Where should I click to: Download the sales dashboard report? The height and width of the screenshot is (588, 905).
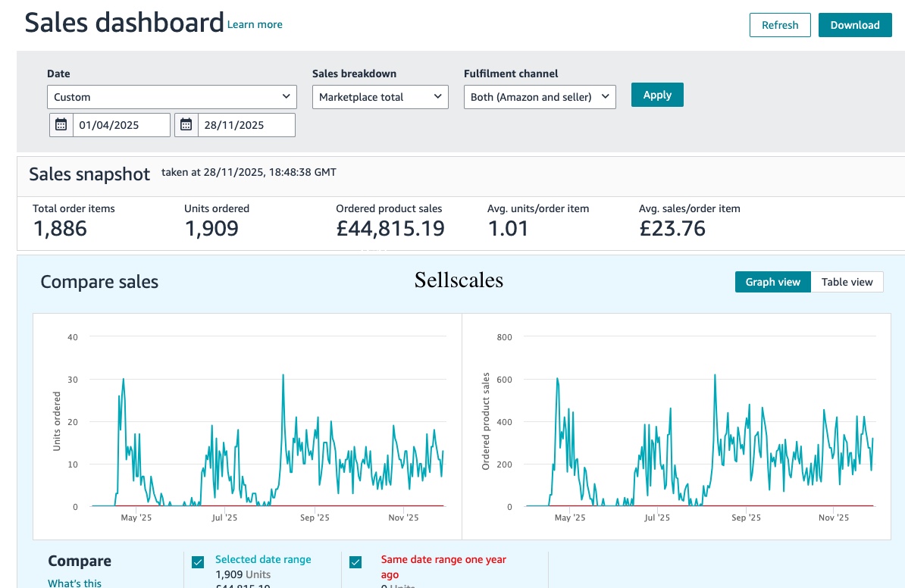pyautogui.click(x=854, y=25)
